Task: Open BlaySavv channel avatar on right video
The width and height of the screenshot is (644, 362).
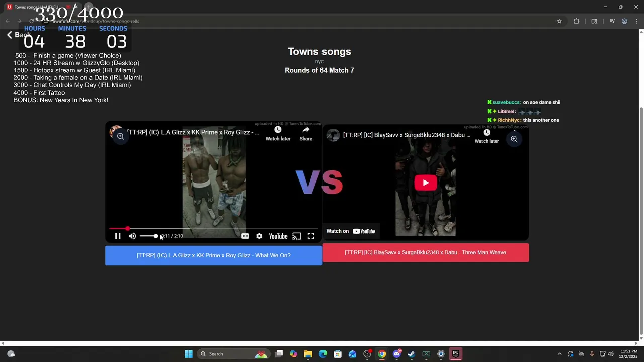Action: [333, 135]
